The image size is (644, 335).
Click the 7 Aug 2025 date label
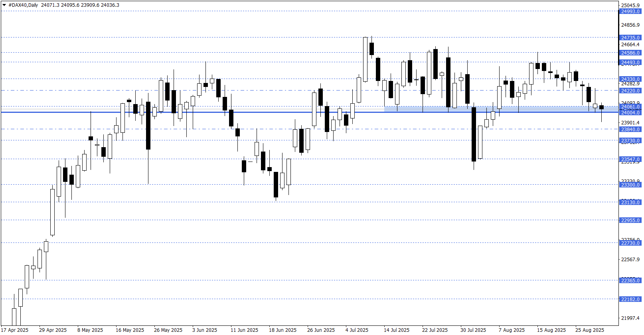click(512, 330)
